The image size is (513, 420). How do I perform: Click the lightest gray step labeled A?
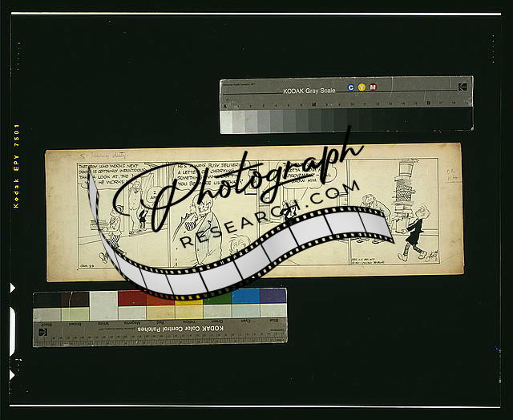tap(228, 120)
